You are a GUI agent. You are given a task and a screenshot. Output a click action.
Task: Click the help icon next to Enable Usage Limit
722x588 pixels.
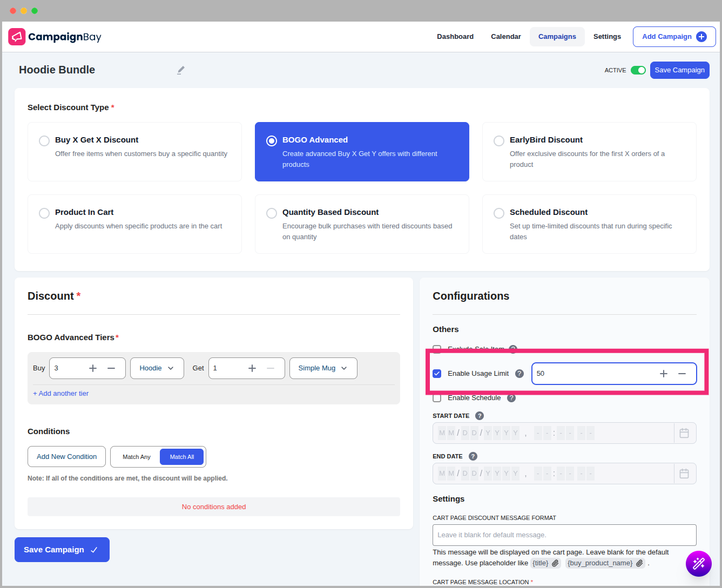pos(519,374)
